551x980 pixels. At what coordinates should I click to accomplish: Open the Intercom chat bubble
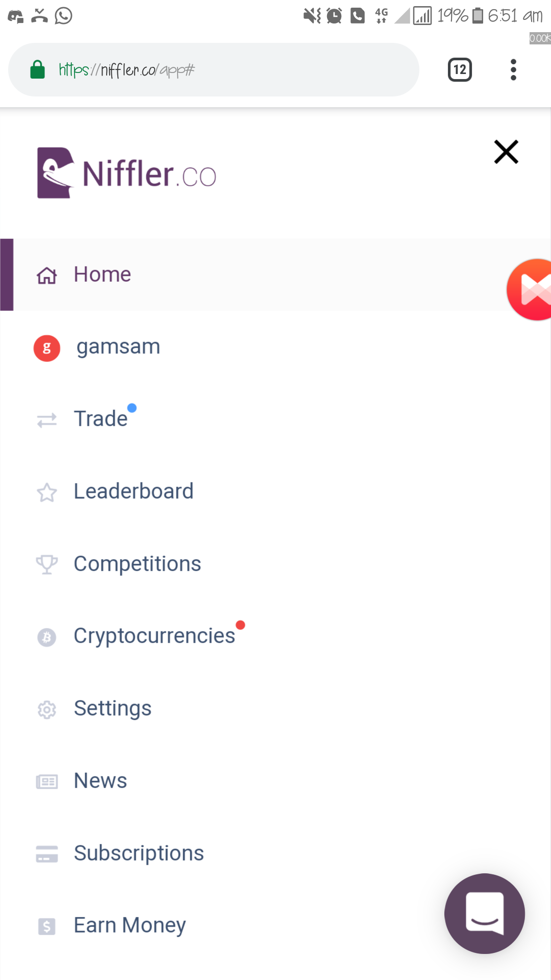484,913
